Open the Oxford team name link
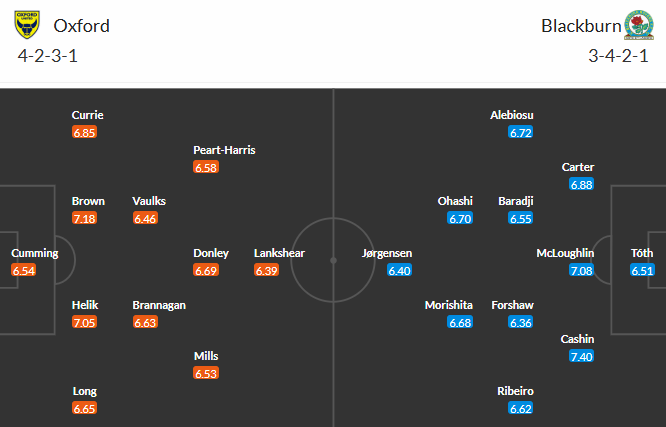The height and width of the screenshot is (427, 666). 82,26
